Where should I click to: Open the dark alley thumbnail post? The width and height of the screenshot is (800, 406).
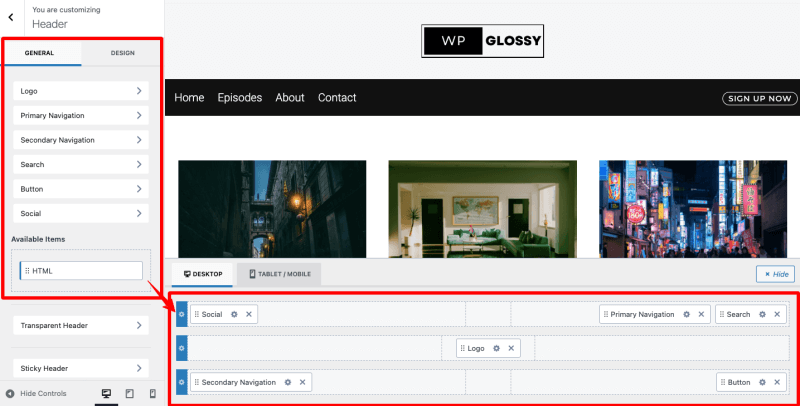pos(272,209)
